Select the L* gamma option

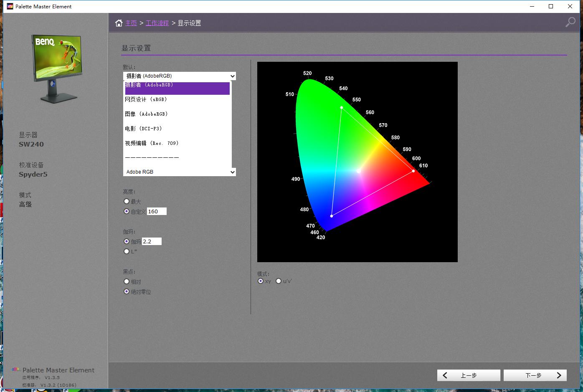(127, 251)
